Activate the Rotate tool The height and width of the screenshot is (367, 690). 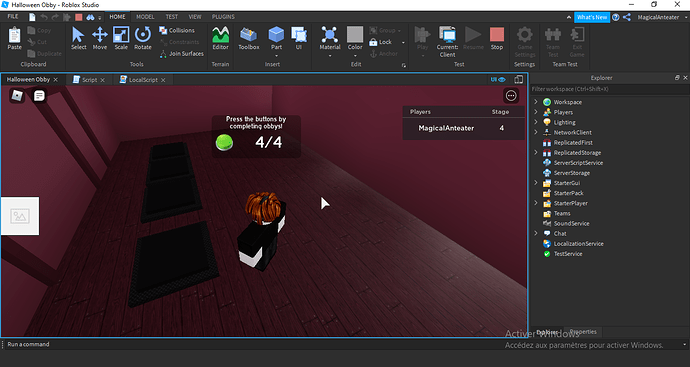tap(143, 38)
